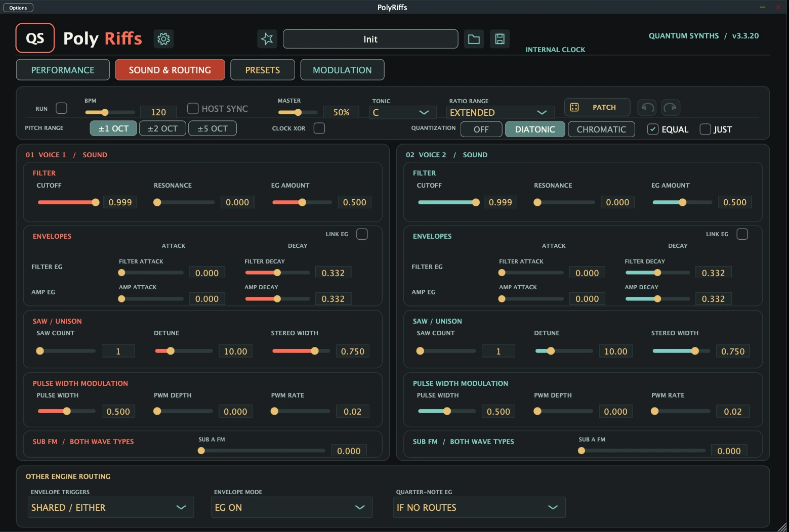The image size is (789, 532).
Task: Enable HOST SYNC checkbox
Action: 193,108
